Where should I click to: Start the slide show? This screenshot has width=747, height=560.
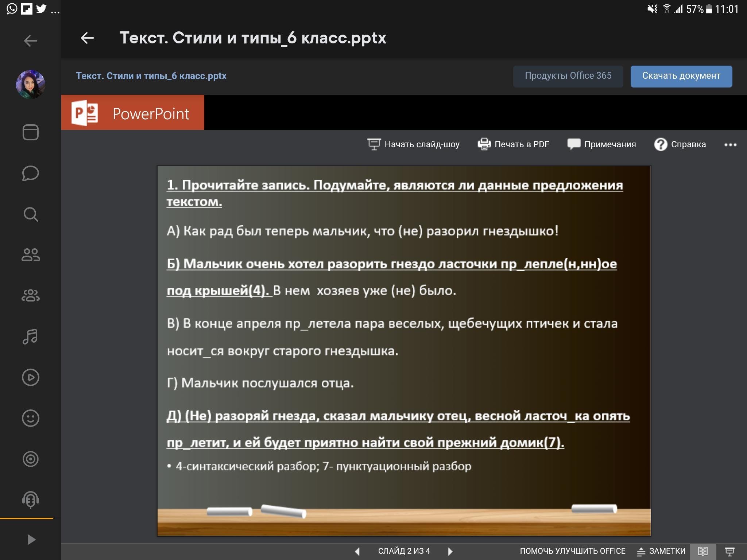(x=413, y=144)
